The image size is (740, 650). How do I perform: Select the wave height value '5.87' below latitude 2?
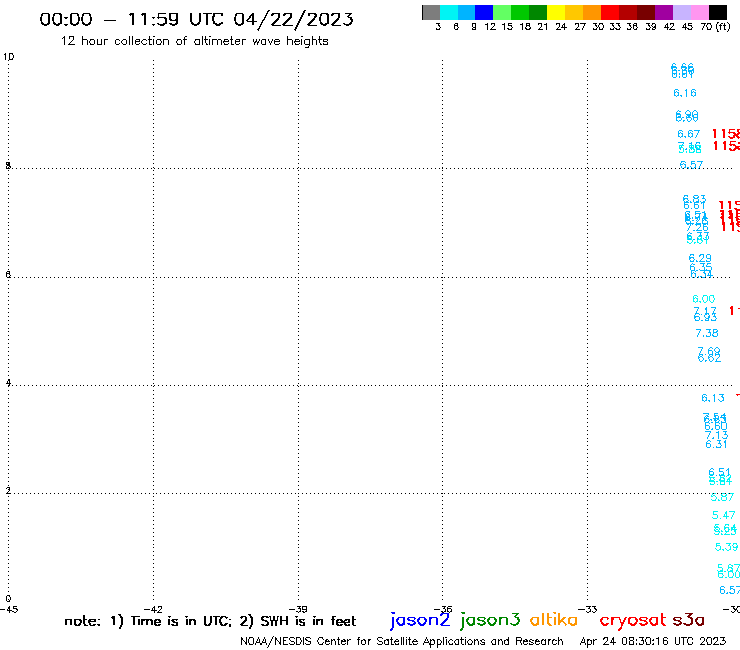[723, 497]
